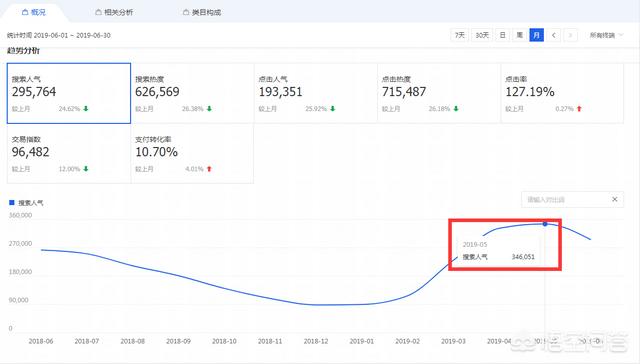Switch to the 类目构成 tab
This screenshot has height=364, width=640.
pos(202,12)
